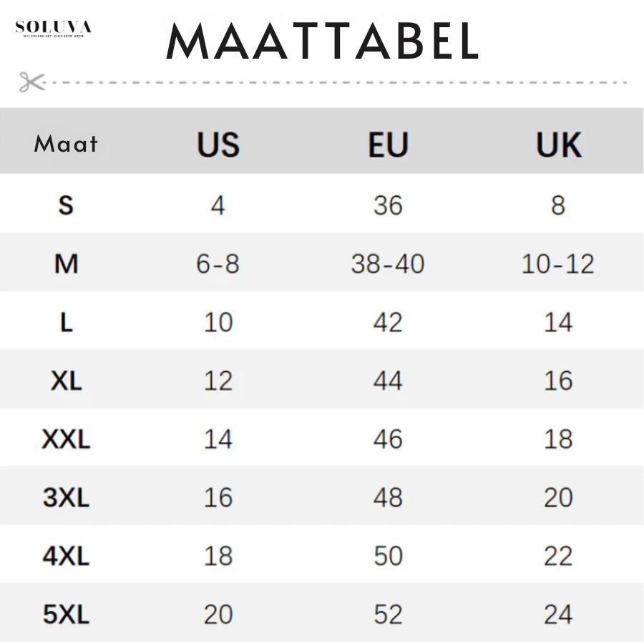This screenshot has width=644, height=644.
Task: Select EU size 50 in the 4XL row
Action: 388,556
